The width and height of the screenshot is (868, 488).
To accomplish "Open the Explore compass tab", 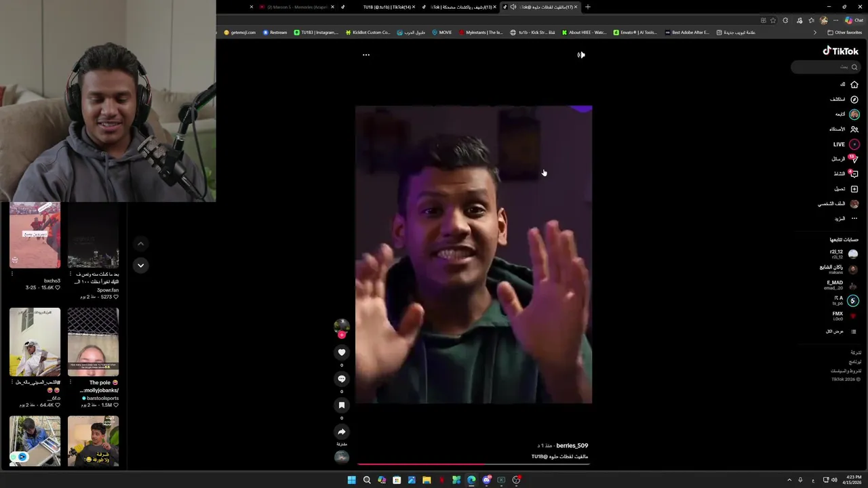I will (x=846, y=100).
